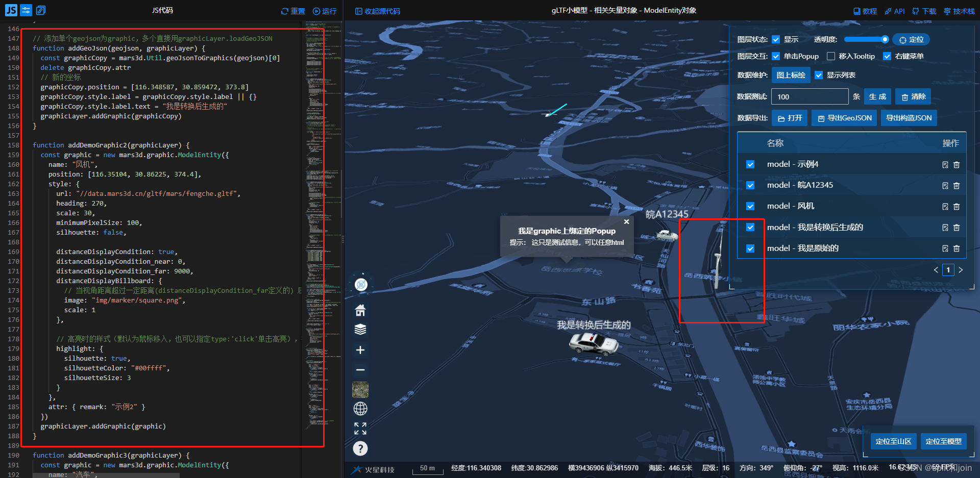Viewport: 980px width, 478px height.
Task: Open the 技术栈 tech stack link
Action: coord(959,11)
